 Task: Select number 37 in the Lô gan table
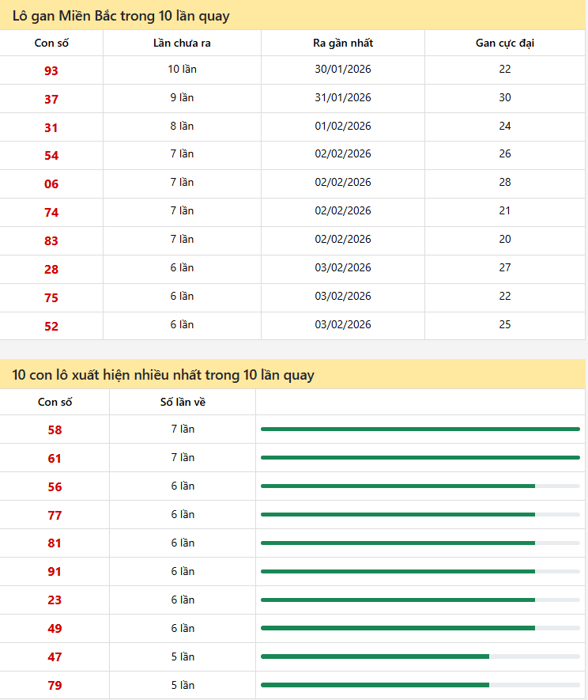[51, 100]
